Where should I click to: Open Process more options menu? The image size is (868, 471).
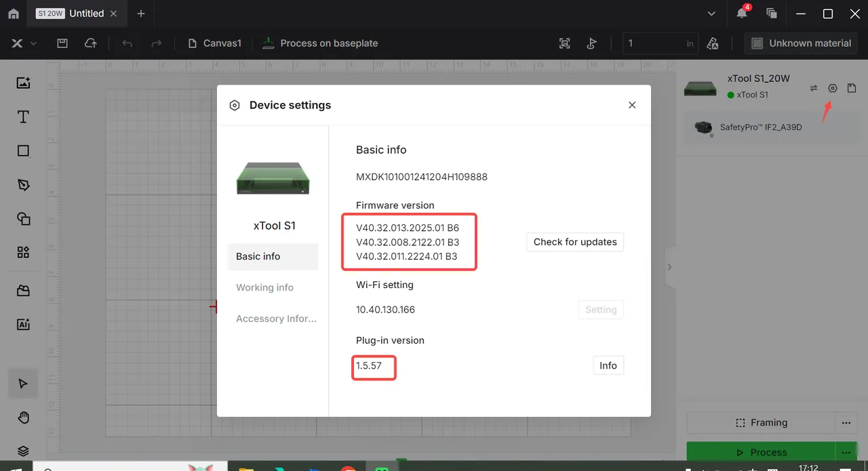click(x=846, y=452)
